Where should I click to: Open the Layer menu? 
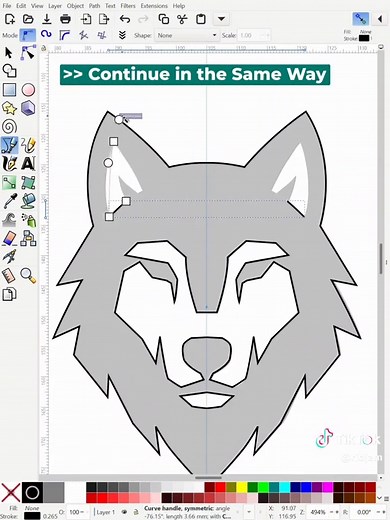pyautogui.click(x=55, y=6)
